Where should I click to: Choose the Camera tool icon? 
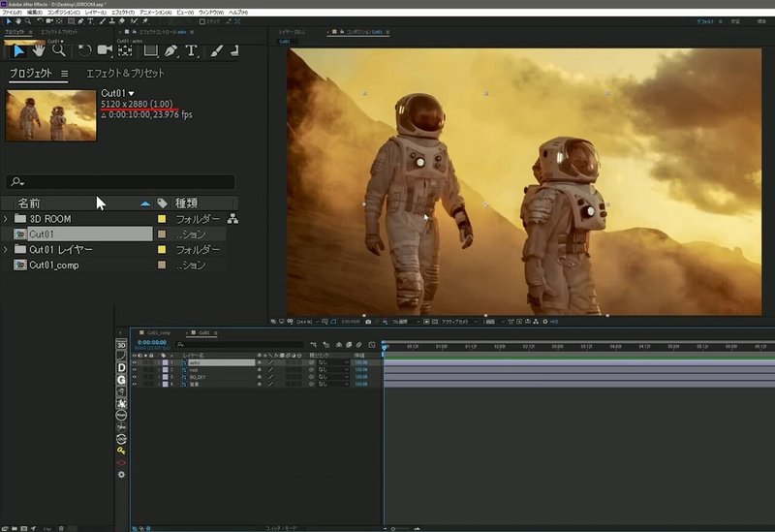coord(104,50)
